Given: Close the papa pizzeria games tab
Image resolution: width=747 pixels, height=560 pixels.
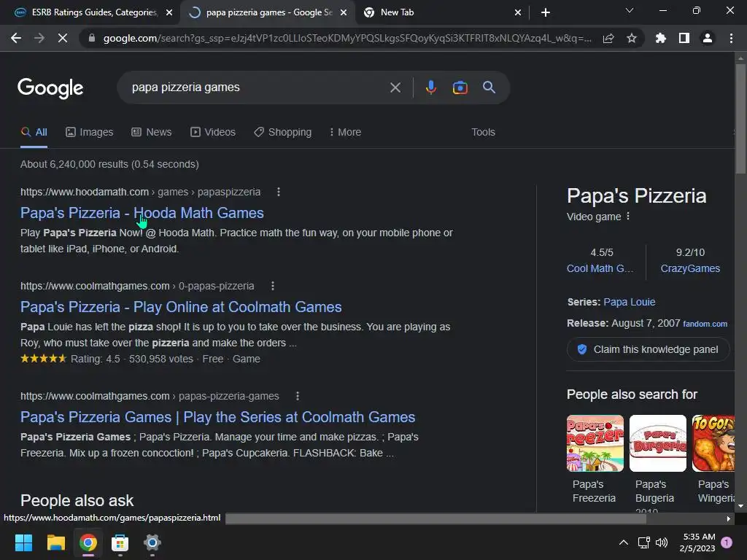Looking at the screenshot, I should [x=344, y=12].
